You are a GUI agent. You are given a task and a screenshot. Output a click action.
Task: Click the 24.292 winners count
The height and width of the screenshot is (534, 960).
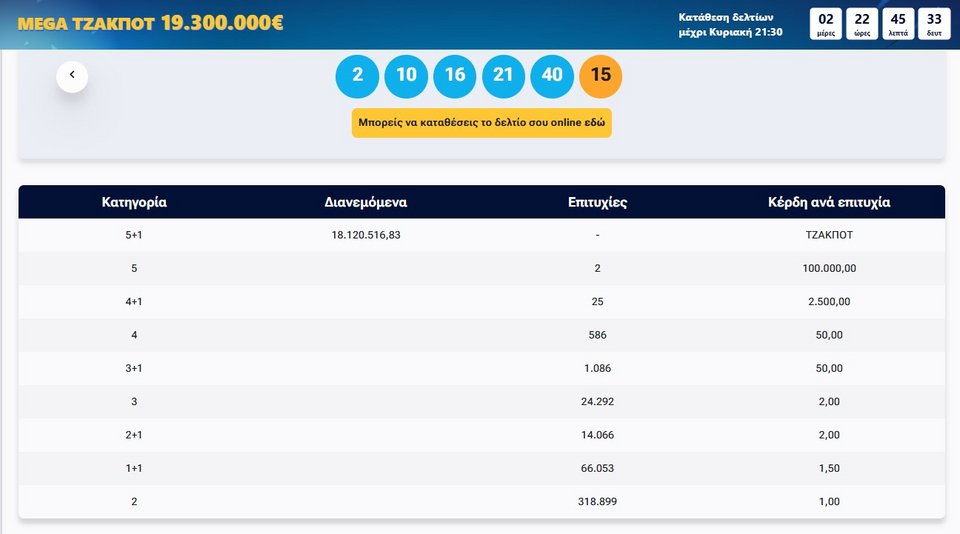(x=598, y=402)
